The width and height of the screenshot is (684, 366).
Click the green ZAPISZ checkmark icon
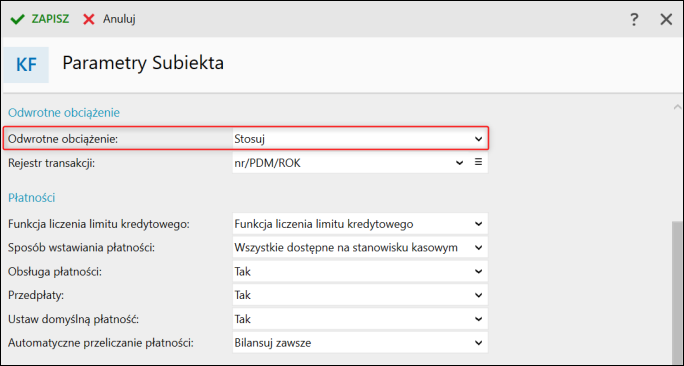[x=17, y=19]
